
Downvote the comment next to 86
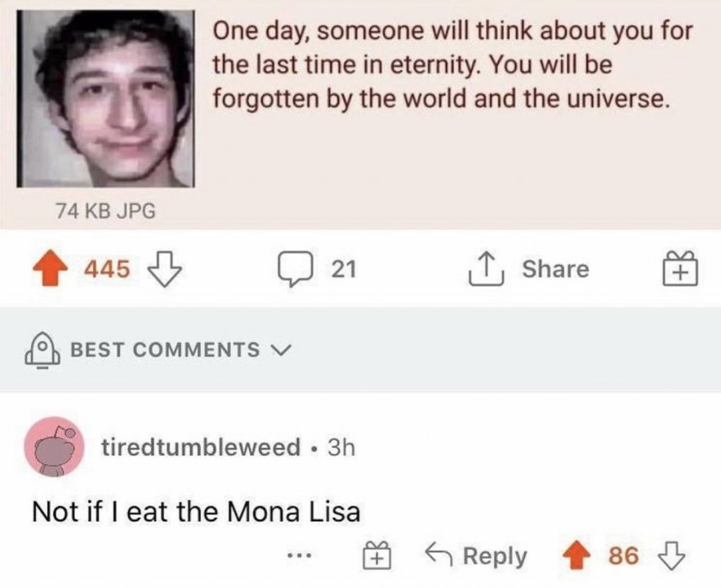tap(671, 556)
